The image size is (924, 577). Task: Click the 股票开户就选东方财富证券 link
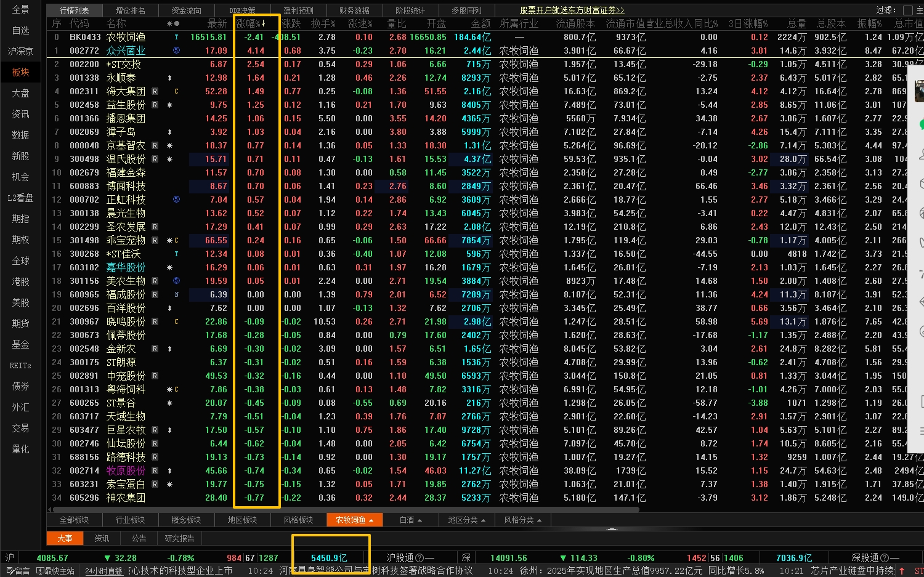[x=572, y=10]
